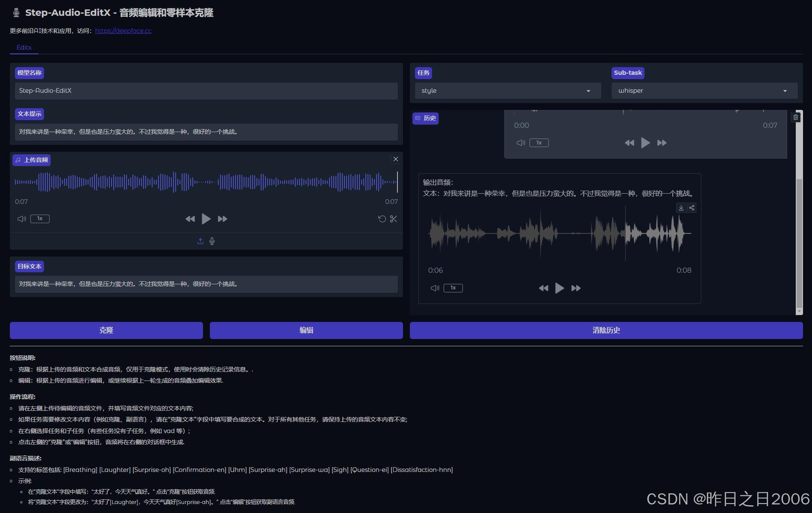Viewport: 812px width, 513px height.
Task: Play the uploaded audio clip
Action: coord(206,219)
